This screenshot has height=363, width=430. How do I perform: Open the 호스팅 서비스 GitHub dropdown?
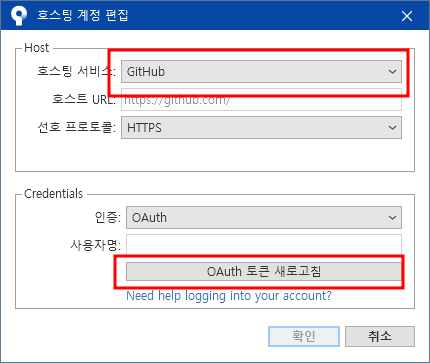coord(261,72)
